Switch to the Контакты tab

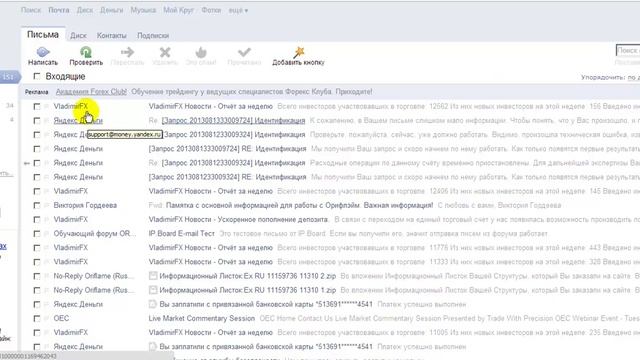111,36
